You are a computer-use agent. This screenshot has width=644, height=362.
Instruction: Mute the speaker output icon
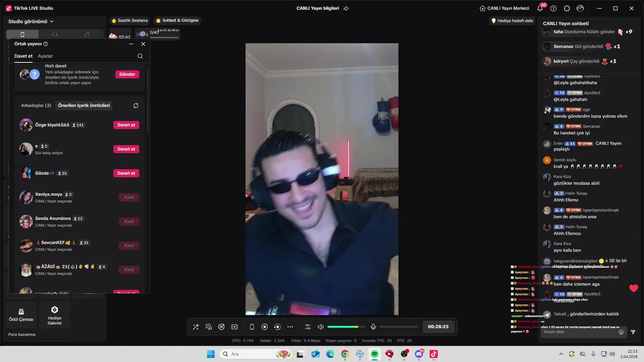pyautogui.click(x=320, y=327)
